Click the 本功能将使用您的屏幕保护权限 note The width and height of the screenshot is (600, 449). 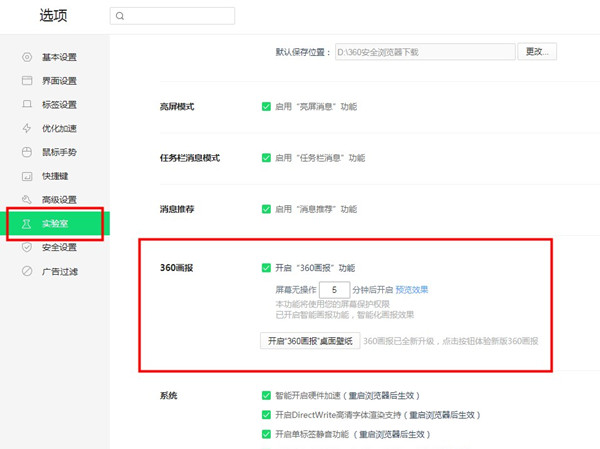[333, 304]
